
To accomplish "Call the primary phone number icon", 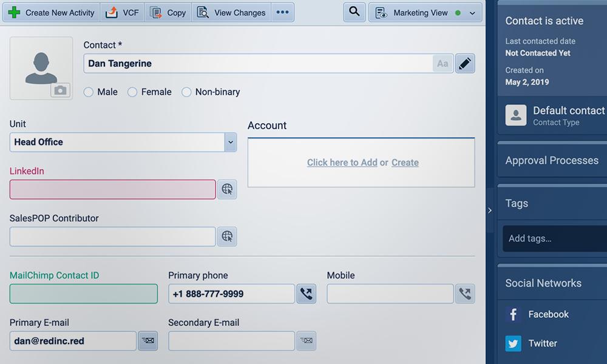I will tap(307, 294).
